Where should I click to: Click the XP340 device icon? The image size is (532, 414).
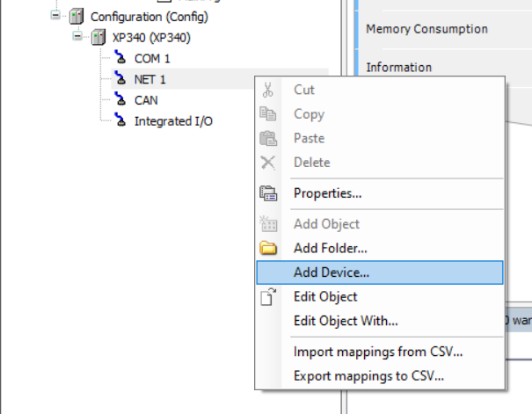(100, 38)
